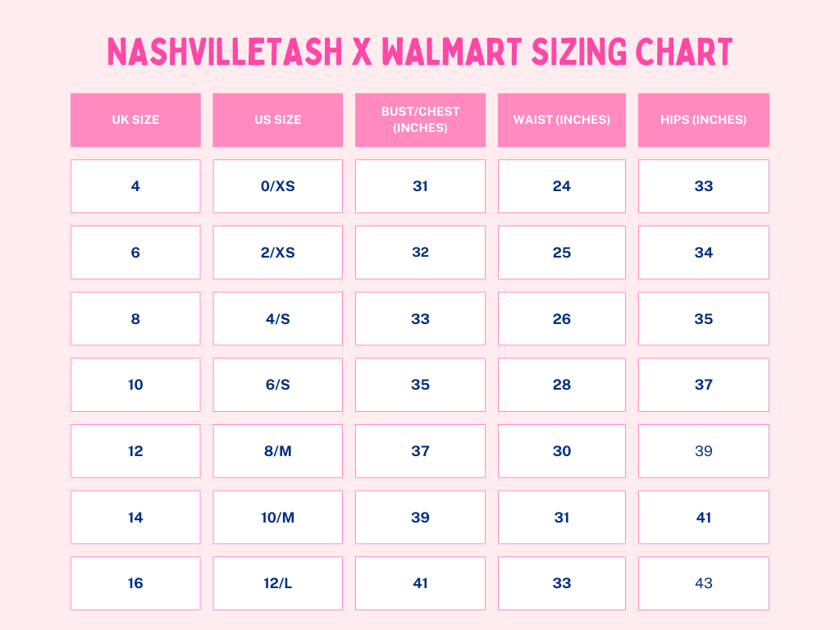Click the WAIST (INCHES) header cell
This screenshot has height=630, width=840.
pos(562,120)
